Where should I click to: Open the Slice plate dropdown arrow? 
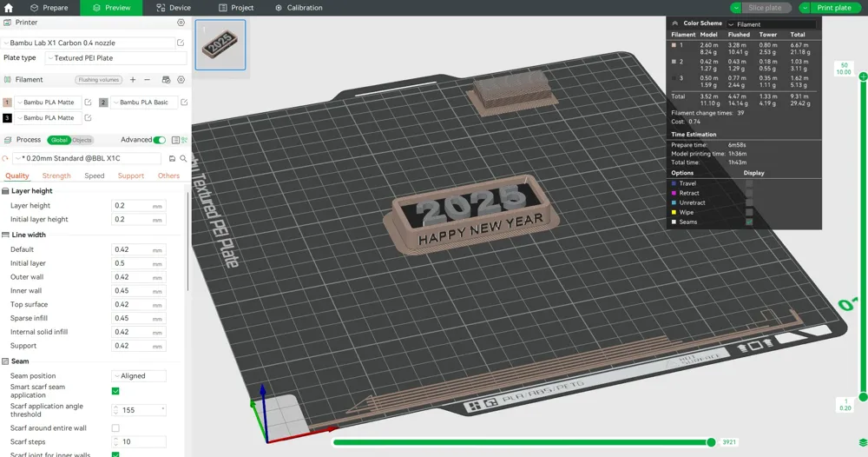pyautogui.click(x=736, y=8)
